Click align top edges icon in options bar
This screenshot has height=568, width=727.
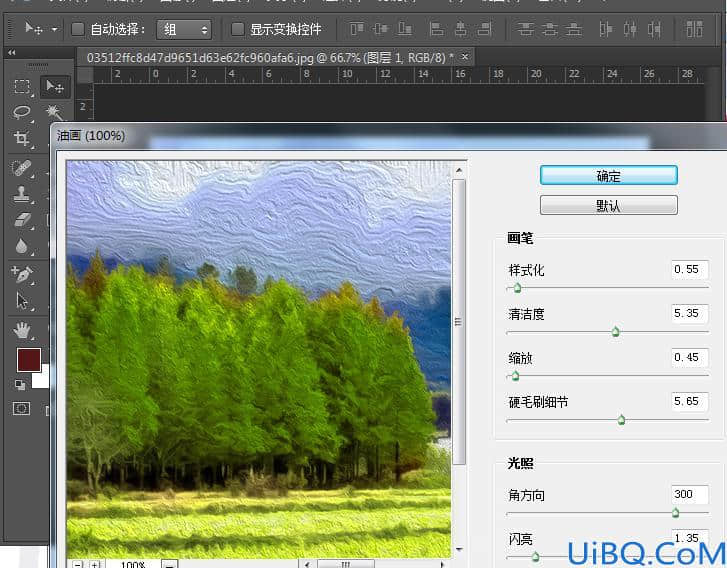[357, 29]
